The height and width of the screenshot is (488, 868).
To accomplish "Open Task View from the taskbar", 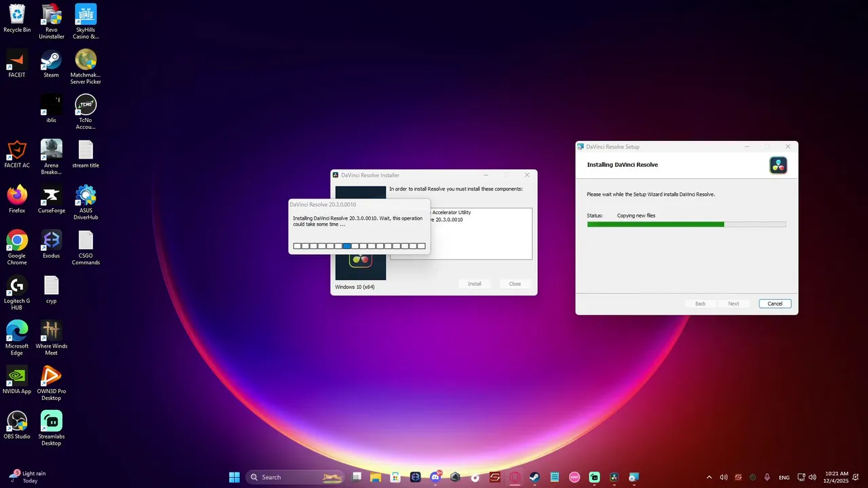I will pyautogui.click(x=357, y=477).
